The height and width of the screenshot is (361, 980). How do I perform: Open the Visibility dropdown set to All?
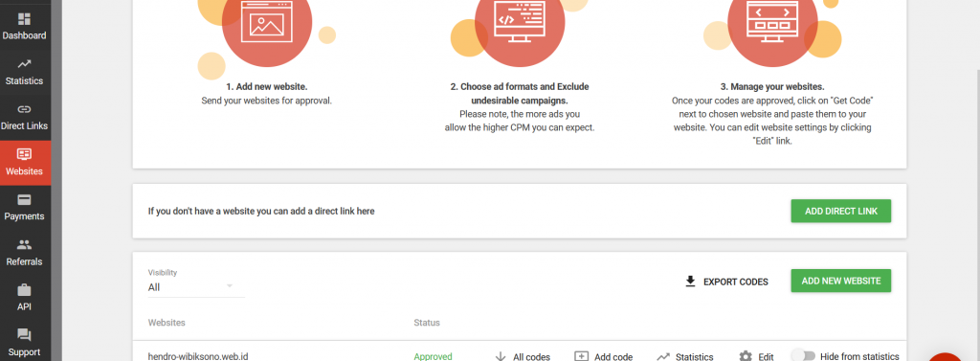point(195,287)
